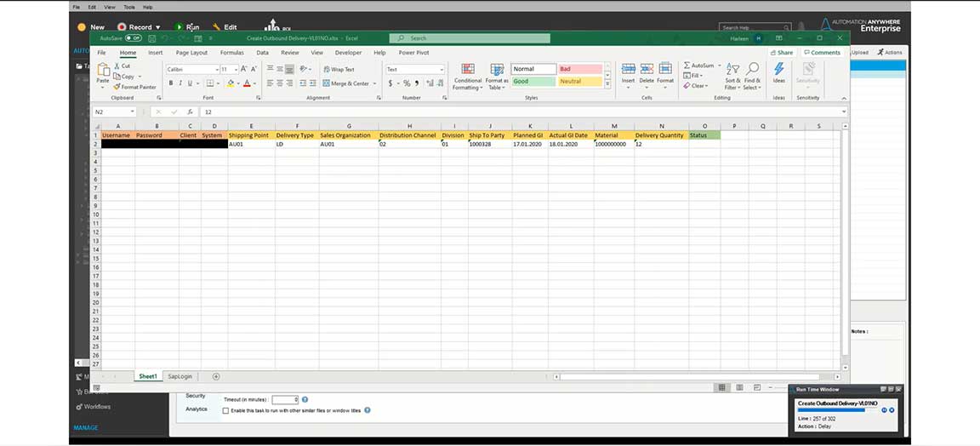Open the Calibri font name dropdown
Viewport: 980px width, 446px height.
click(217, 70)
